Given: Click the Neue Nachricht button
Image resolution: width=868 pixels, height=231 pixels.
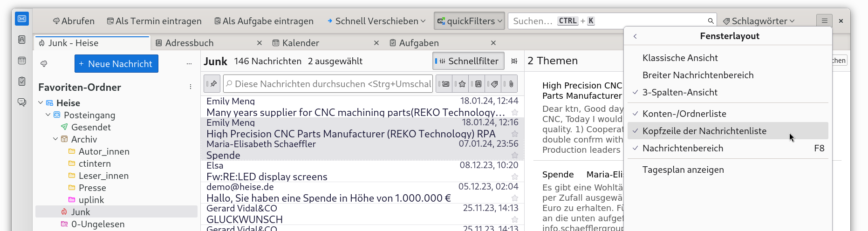Looking at the screenshot, I should click(116, 64).
